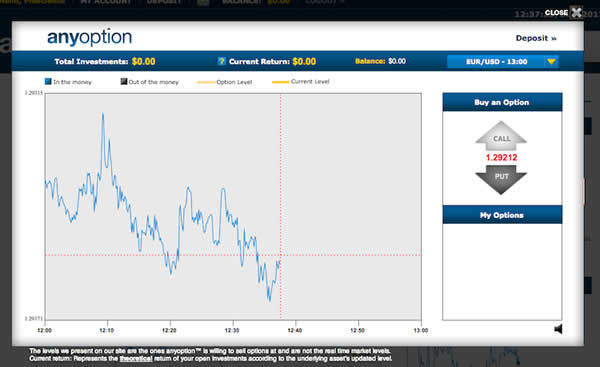600x367 pixels.
Task: Click the Total Investments $0.00 value
Action: coord(143,62)
